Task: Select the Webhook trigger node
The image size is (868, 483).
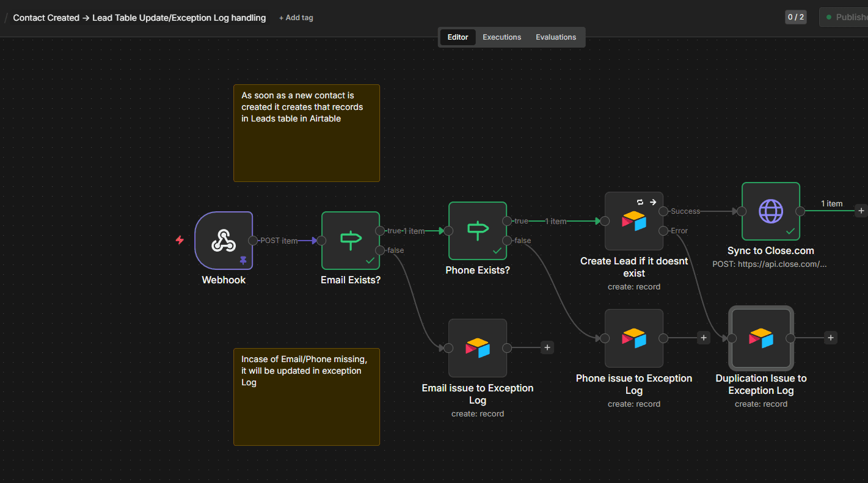Action: [224, 241]
